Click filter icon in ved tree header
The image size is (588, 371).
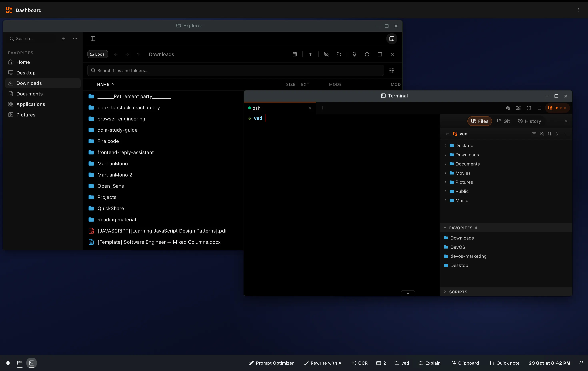tap(534, 134)
